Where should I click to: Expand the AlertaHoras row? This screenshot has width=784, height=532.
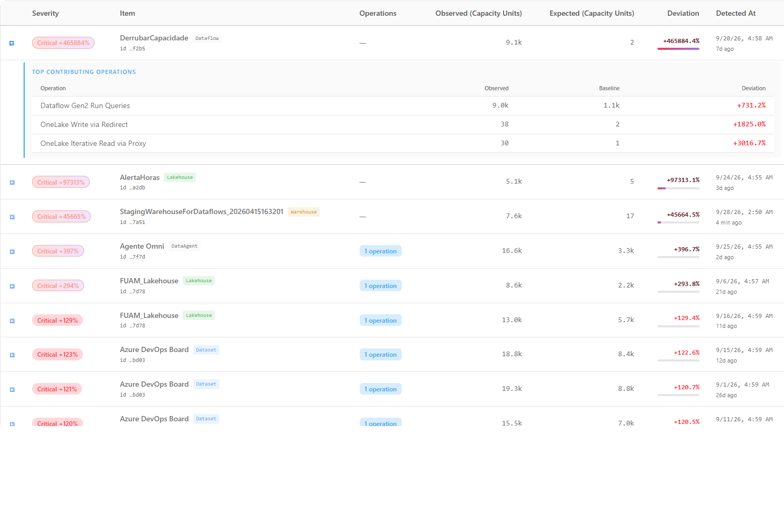[x=12, y=183]
